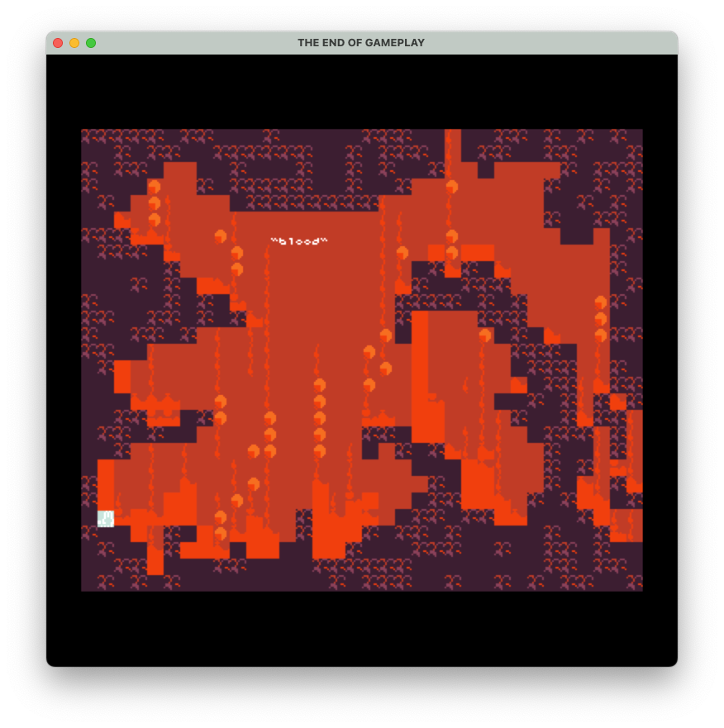Select the white rabbit sprite near bottom left
The width and height of the screenshot is (724, 728).
pos(105,519)
